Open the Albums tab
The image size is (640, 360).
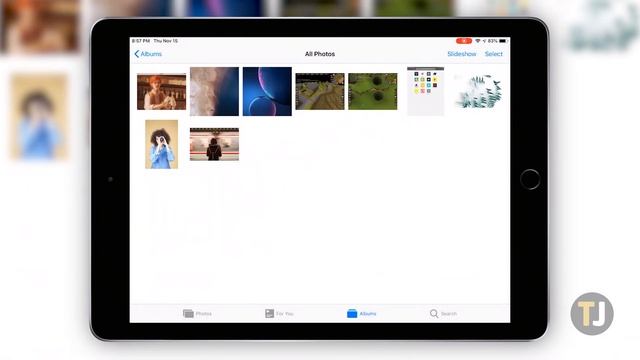(x=362, y=313)
